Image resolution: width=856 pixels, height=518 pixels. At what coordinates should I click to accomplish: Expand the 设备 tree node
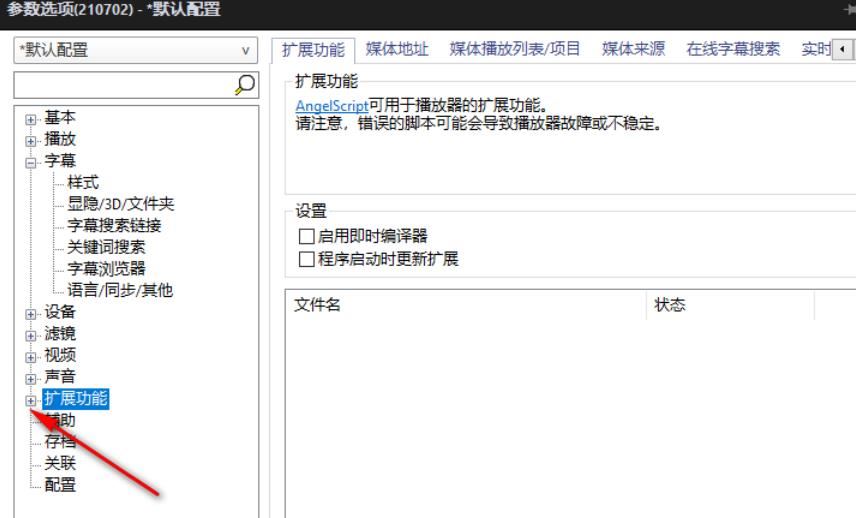(31, 314)
